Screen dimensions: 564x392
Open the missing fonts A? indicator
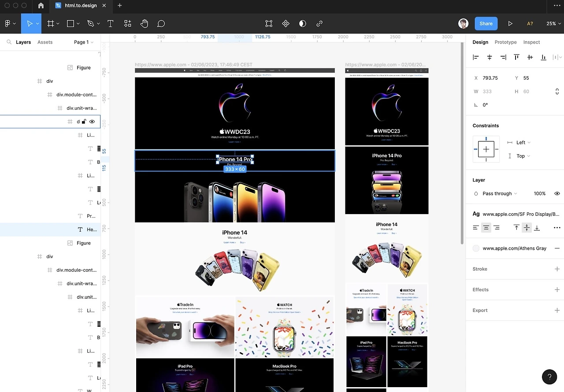pyautogui.click(x=530, y=23)
